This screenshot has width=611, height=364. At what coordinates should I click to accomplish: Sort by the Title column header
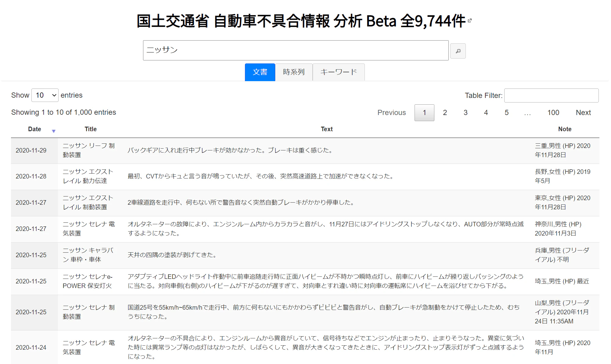pyautogui.click(x=91, y=129)
